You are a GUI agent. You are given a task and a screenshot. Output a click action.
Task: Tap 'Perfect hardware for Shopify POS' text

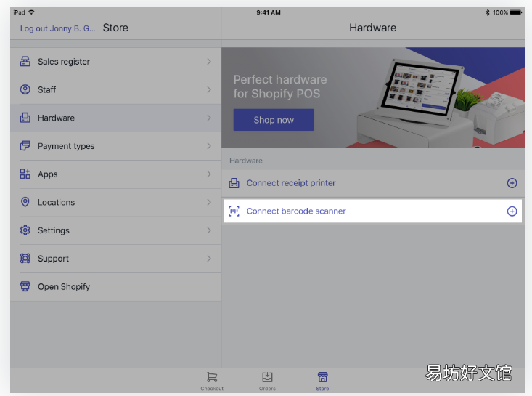[280, 86]
